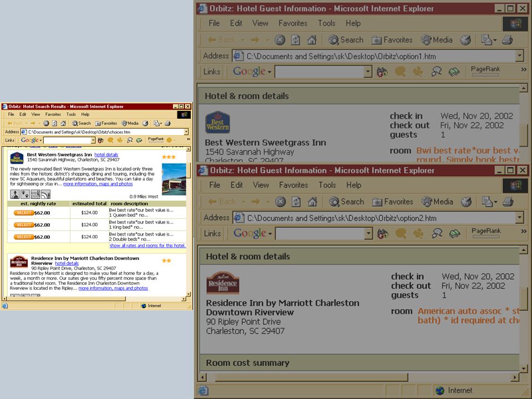Open Best Western hotel details link
The image size is (532, 399).
(x=106, y=155)
